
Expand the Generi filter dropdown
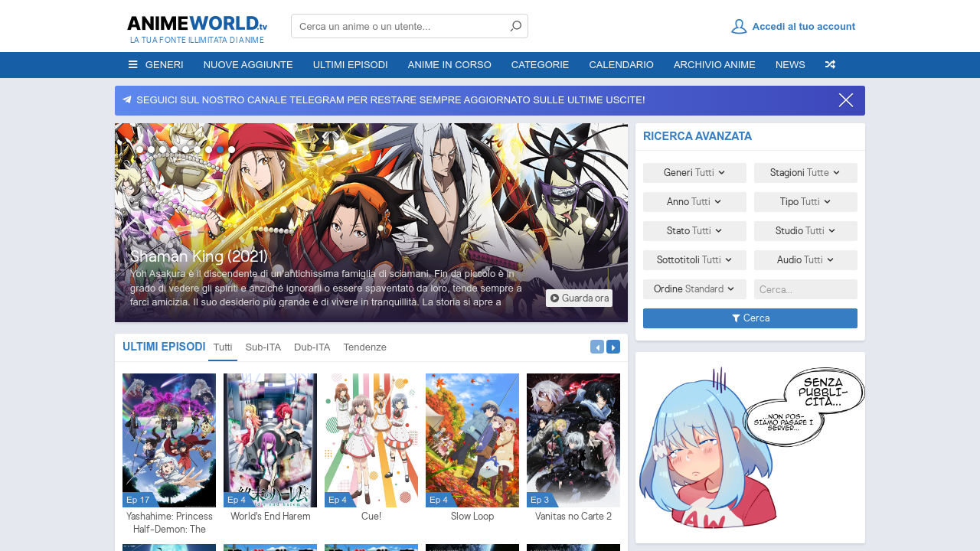(694, 173)
